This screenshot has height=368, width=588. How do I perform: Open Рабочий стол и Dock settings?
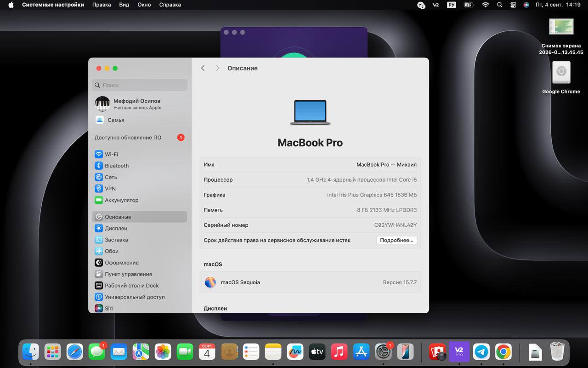pyautogui.click(x=140, y=286)
